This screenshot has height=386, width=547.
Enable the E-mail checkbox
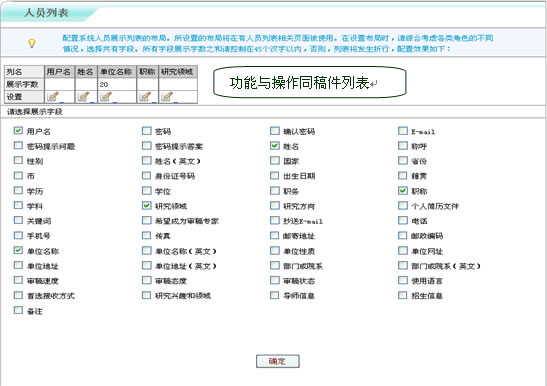[x=403, y=131]
